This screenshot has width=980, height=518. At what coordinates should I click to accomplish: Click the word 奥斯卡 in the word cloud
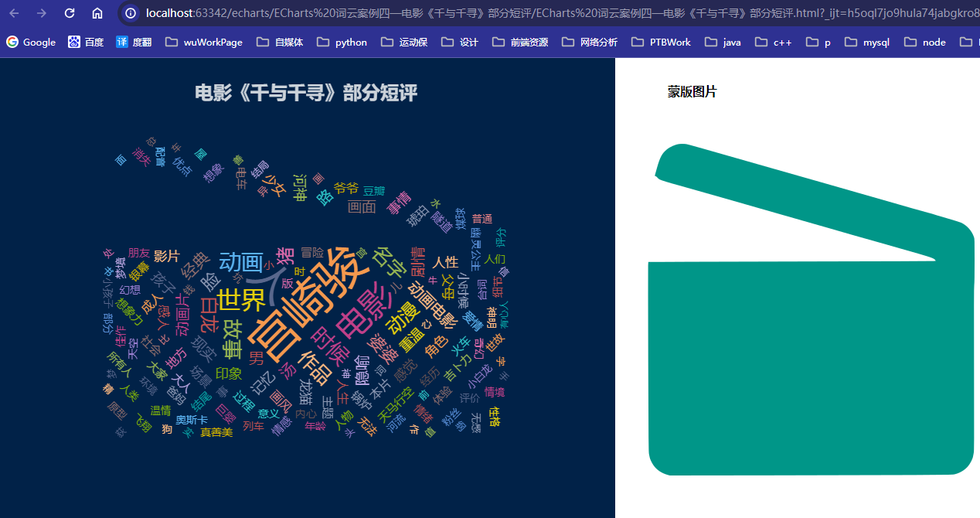192,420
